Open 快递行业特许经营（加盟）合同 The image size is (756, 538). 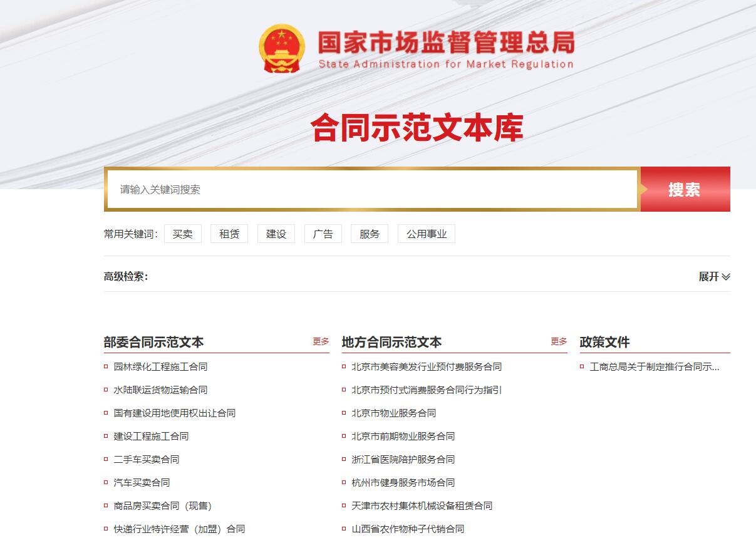tap(179, 529)
